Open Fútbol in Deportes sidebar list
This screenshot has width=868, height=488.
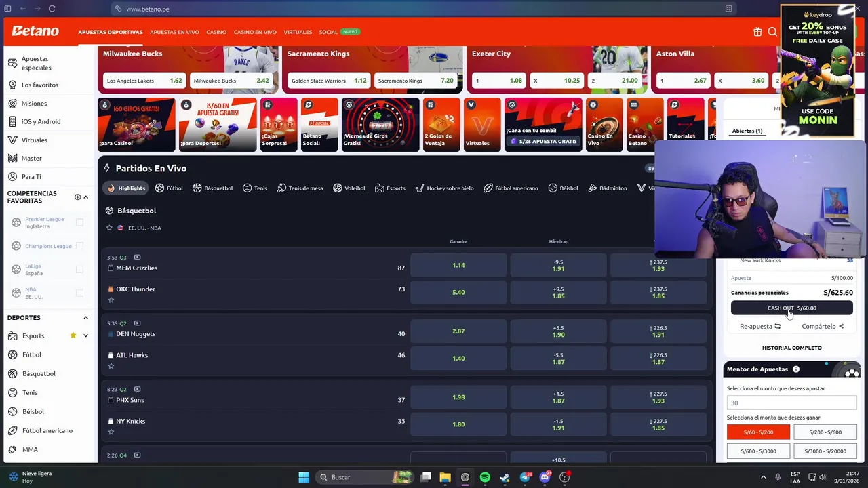(31, 354)
